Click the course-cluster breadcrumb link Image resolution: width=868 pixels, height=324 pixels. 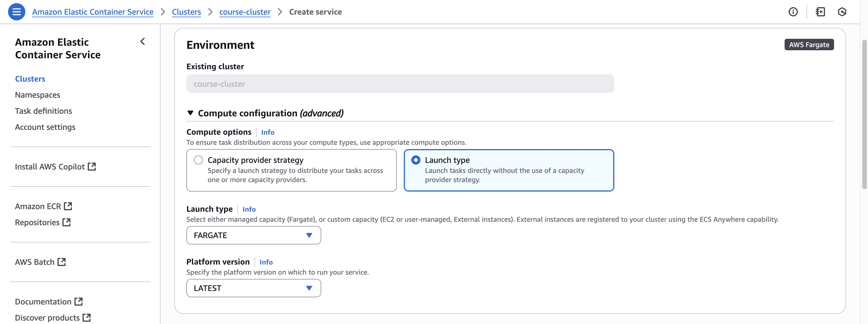245,12
